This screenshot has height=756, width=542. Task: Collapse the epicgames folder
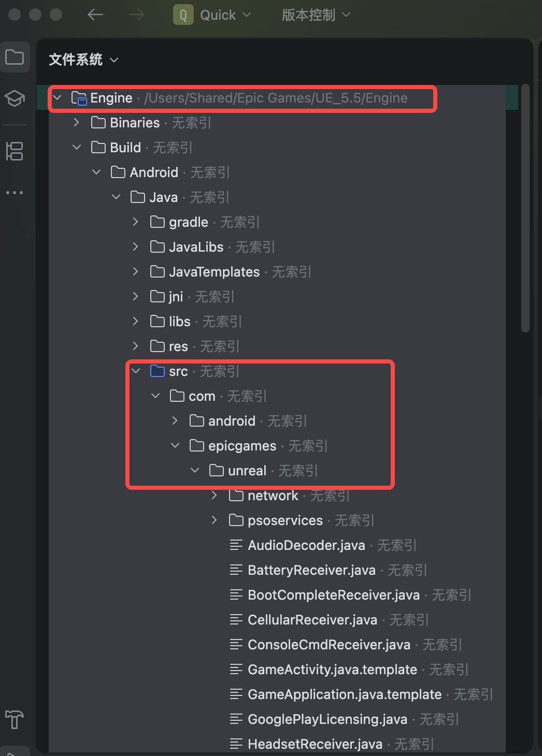tap(175, 446)
